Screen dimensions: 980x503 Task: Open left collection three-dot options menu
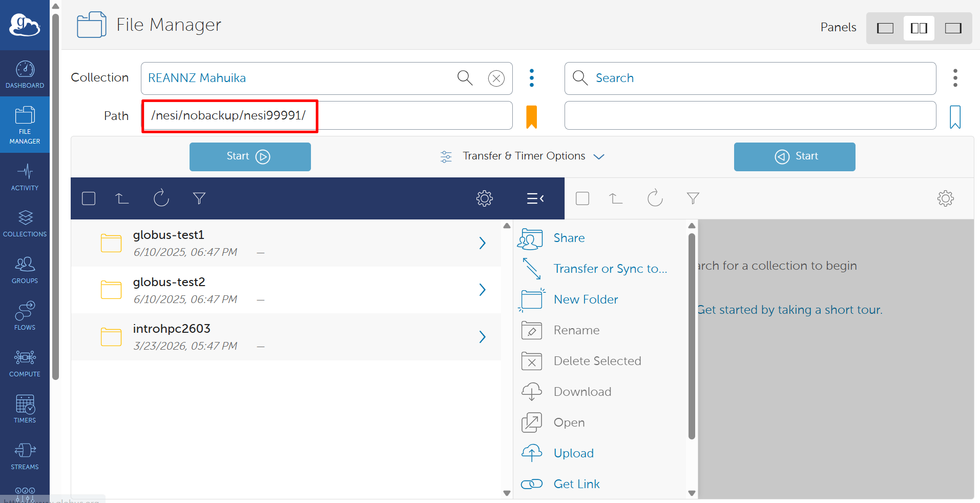pos(532,78)
